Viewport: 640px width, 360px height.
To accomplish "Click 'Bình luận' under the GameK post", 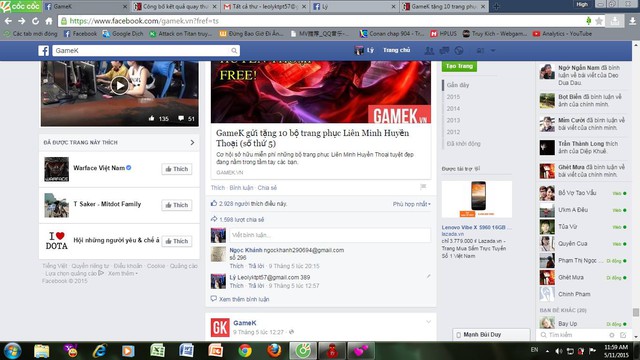I will (x=241, y=188).
